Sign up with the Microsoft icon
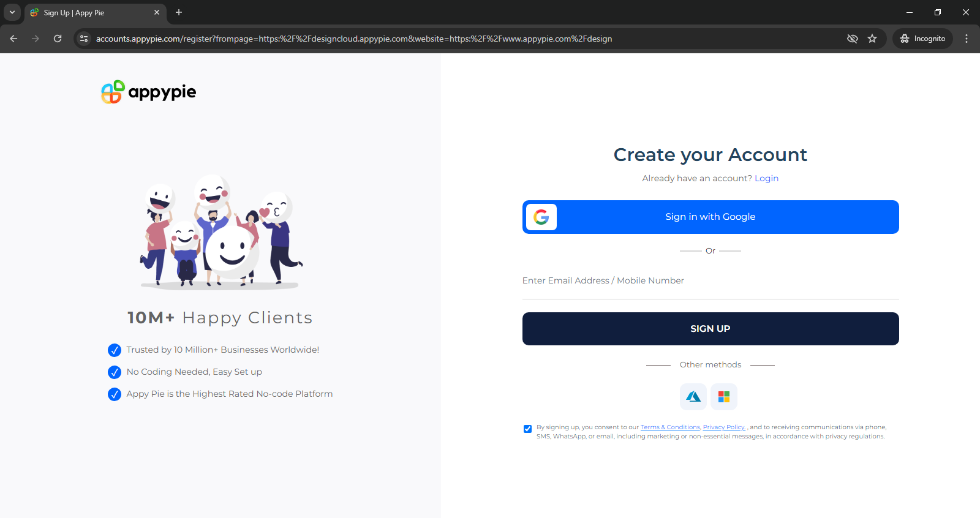The height and width of the screenshot is (518, 980). coord(724,397)
